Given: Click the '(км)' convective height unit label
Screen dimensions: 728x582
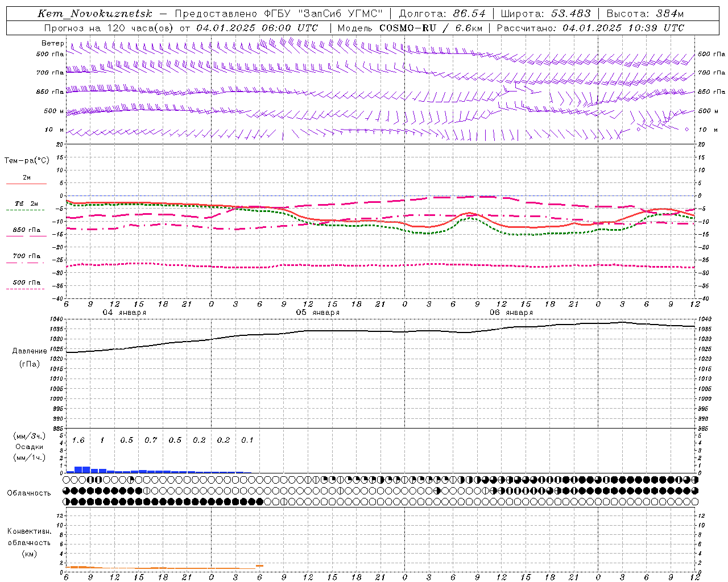Looking at the screenshot, I should pos(30,554).
